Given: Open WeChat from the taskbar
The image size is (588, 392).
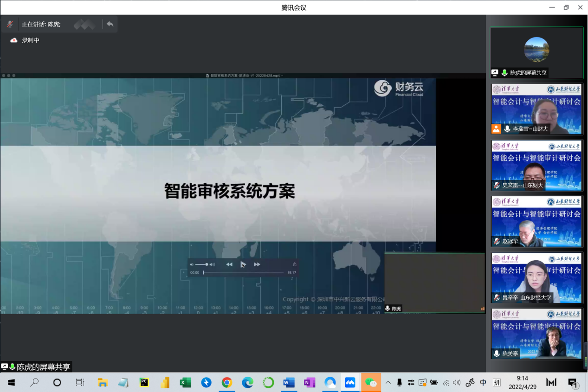Looking at the screenshot, I should tap(371, 383).
